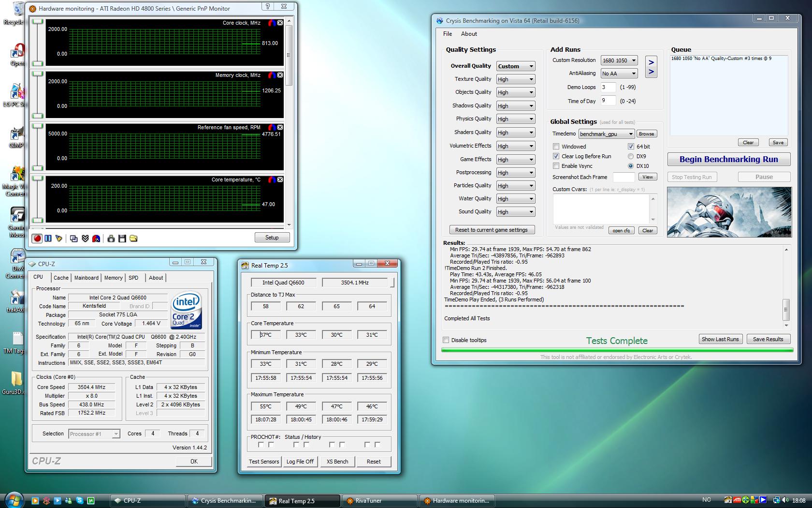Open Windows Live Messenger quick launch icon
The width and height of the screenshot is (812, 508).
(68, 501)
